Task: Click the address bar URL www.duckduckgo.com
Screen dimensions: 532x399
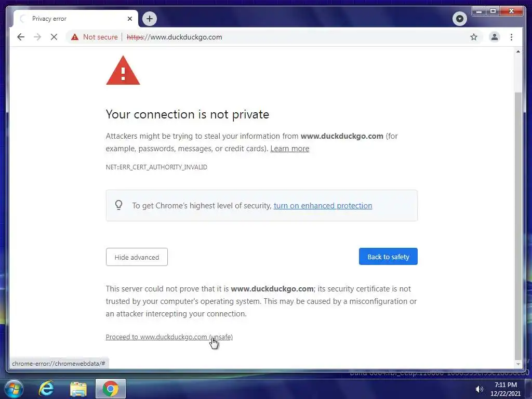Action: (x=175, y=37)
